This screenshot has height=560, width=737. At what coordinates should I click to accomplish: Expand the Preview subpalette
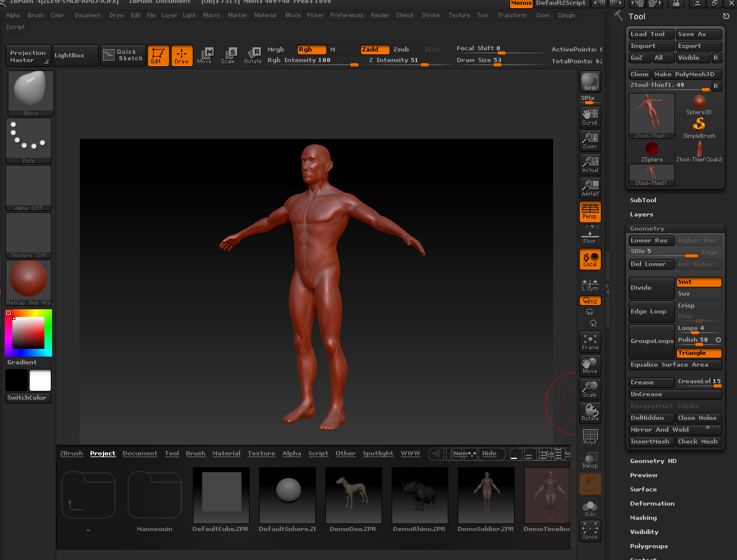tap(644, 475)
